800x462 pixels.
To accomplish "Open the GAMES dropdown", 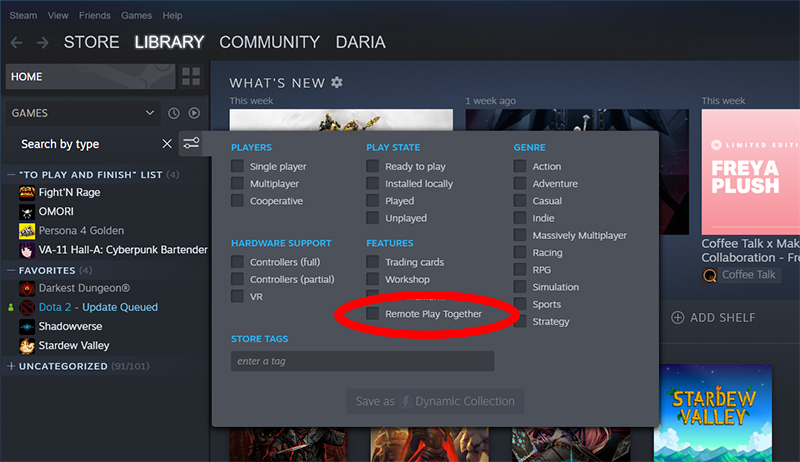I will click(83, 113).
